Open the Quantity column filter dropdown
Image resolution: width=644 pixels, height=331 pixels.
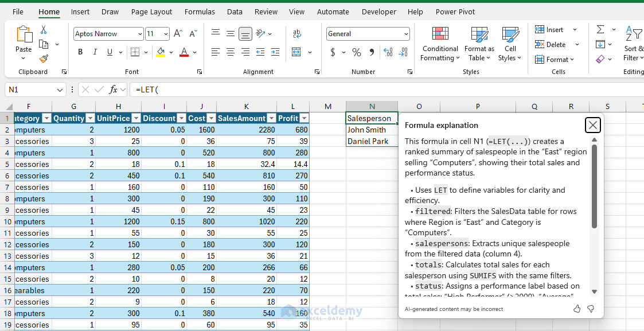point(91,118)
